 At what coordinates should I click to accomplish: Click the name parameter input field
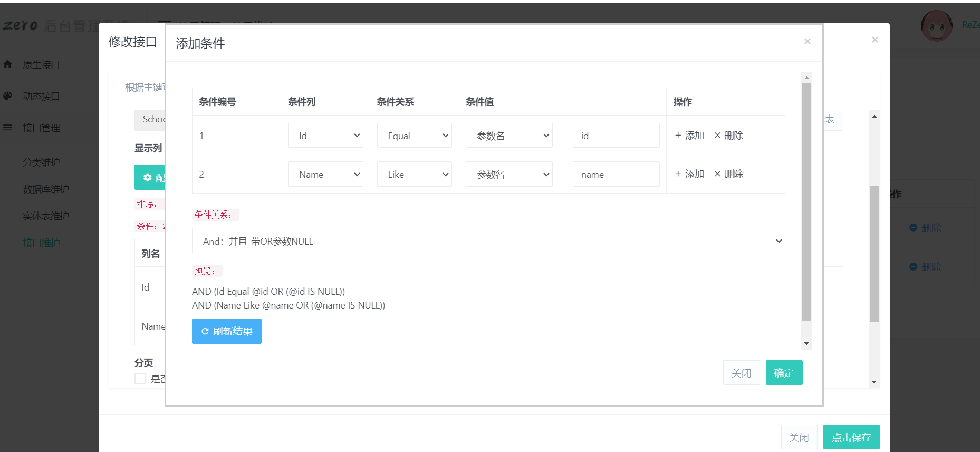[x=616, y=174]
